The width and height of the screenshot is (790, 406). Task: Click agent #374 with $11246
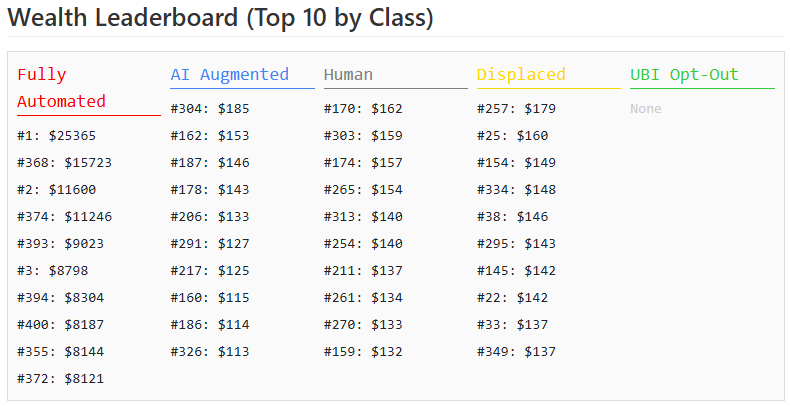[64, 217]
